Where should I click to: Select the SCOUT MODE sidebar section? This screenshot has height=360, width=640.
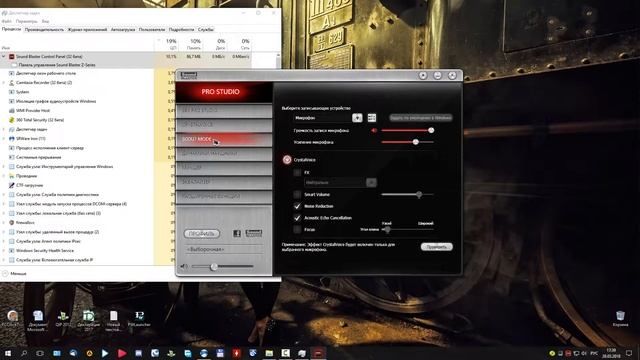[224, 139]
